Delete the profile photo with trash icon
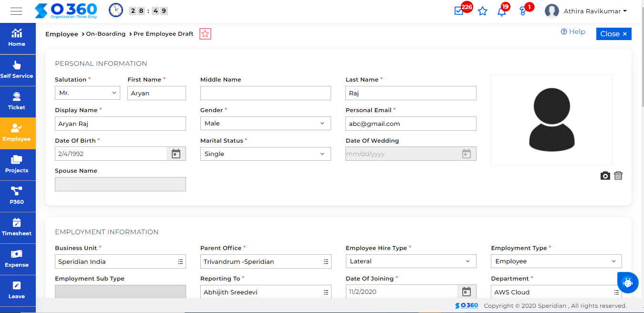This screenshot has height=313, width=644. click(618, 176)
